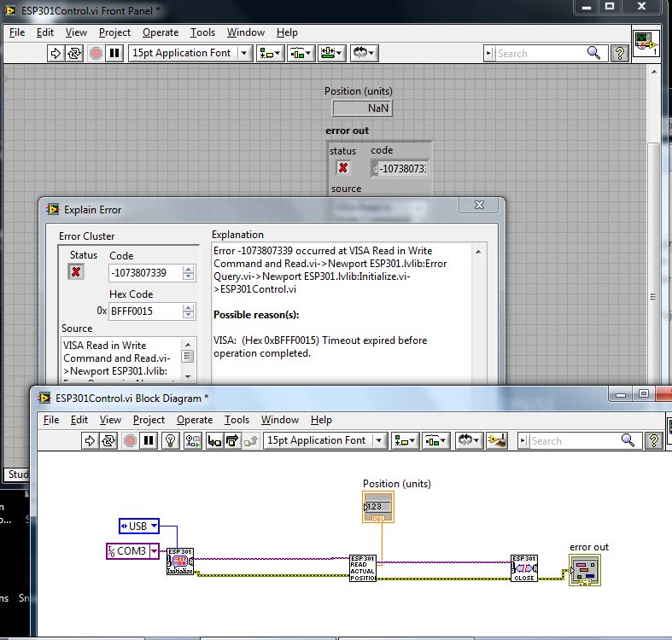Open Project menu in Block Diagram

[149, 420]
